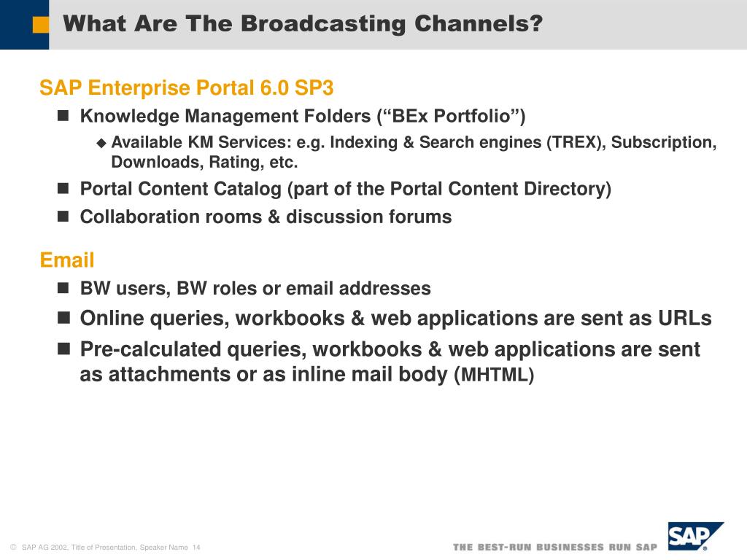This screenshot has width=747, height=560.
Task: Click the 'Knowledge Management Folders' bullet text
Action: click(303, 116)
